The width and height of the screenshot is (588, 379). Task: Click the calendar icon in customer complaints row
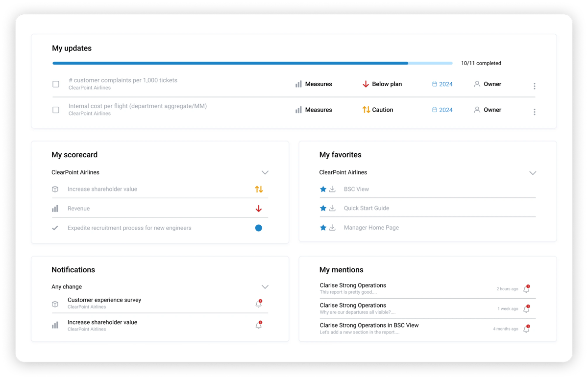tap(435, 84)
